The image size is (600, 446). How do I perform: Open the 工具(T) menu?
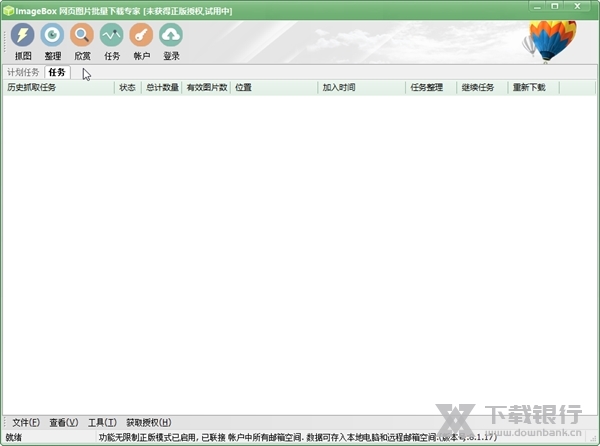pos(102,422)
